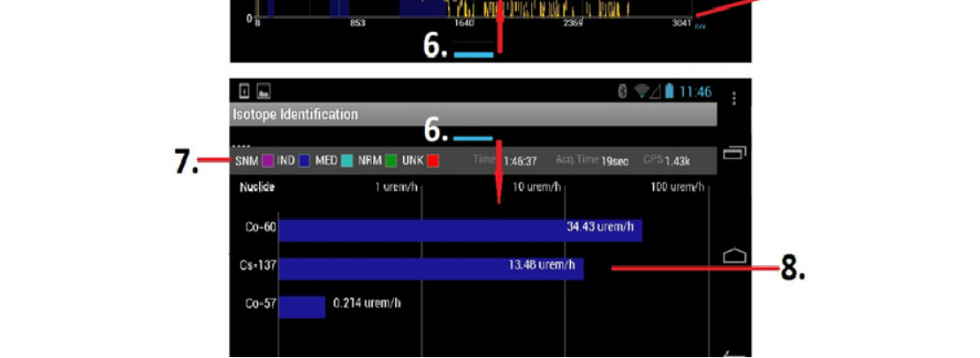Tap the Co-60 nuclide label
Image resolution: width=980 pixels, height=358 pixels.
261,227
